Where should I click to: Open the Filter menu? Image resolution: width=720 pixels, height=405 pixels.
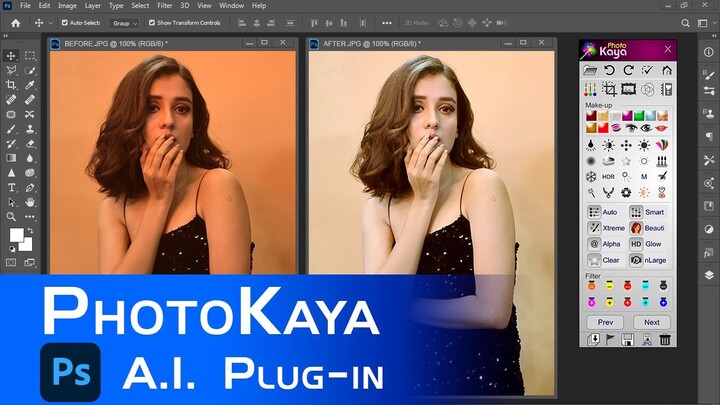pos(164,6)
